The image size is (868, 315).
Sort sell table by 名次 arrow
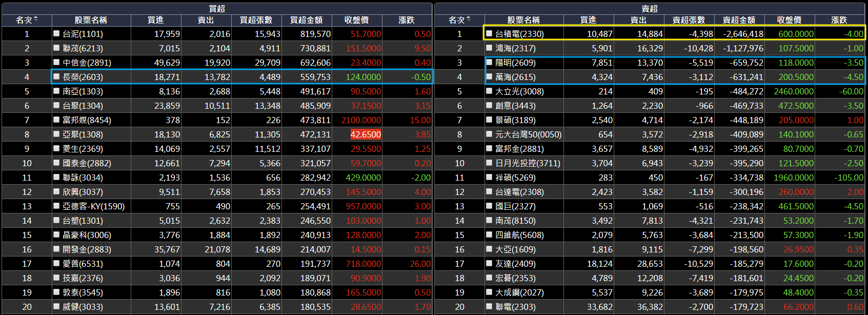(468, 19)
